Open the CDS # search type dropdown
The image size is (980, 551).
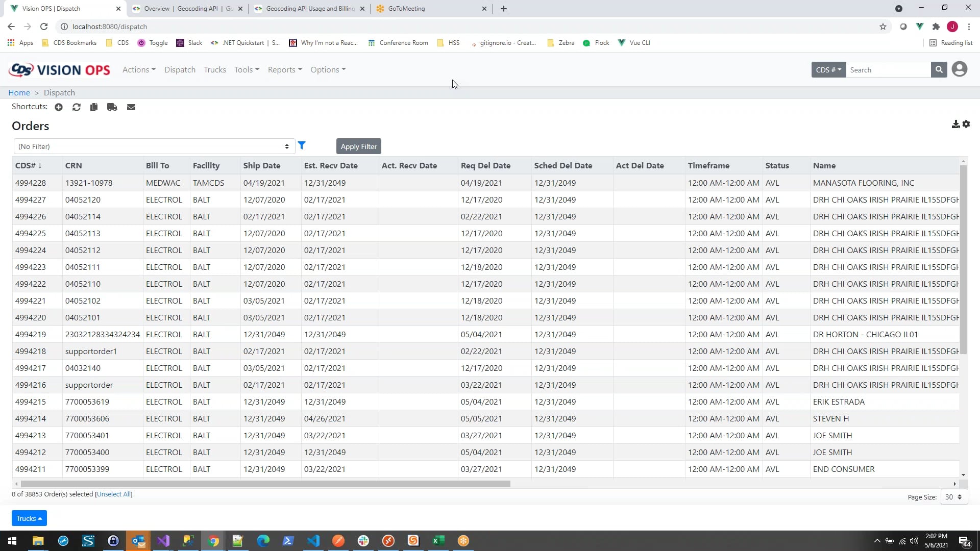click(828, 70)
